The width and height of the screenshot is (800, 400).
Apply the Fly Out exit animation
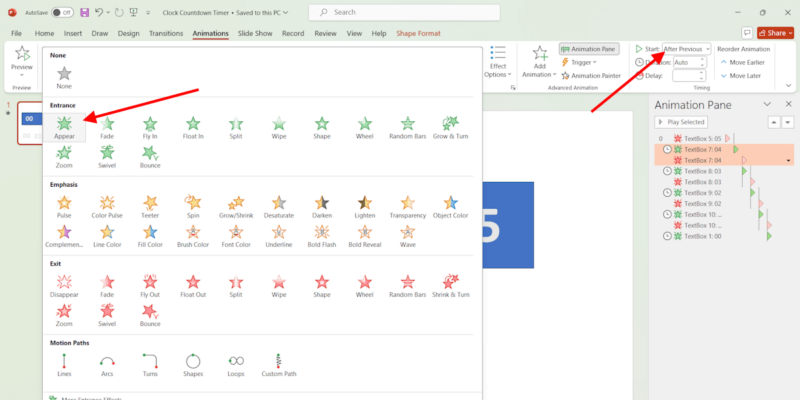click(x=150, y=286)
